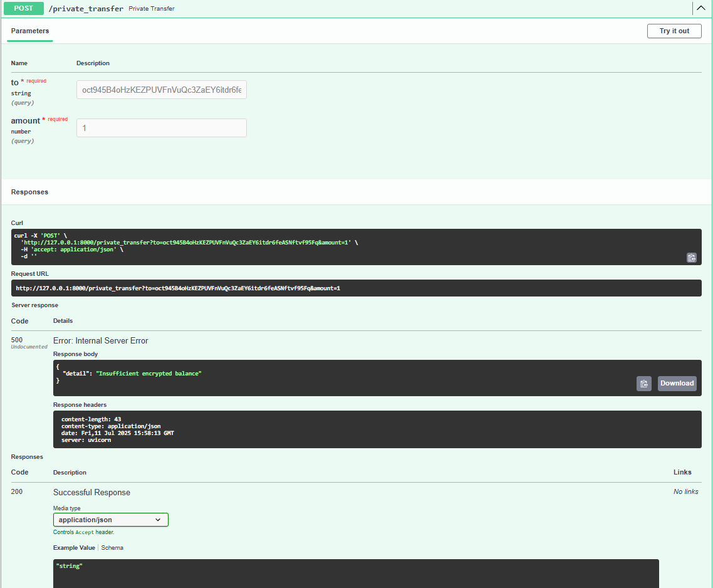The width and height of the screenshot is (713, 588).
Task: Copy the curl command to clipboard
Action: (x=691, y=258)
